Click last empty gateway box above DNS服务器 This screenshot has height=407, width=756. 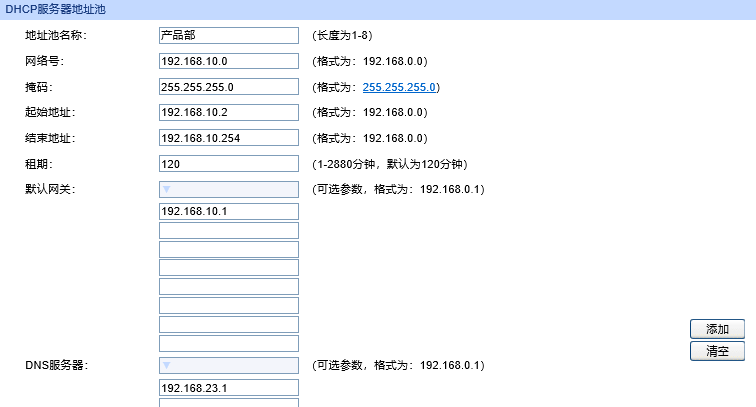coord(229,344)
